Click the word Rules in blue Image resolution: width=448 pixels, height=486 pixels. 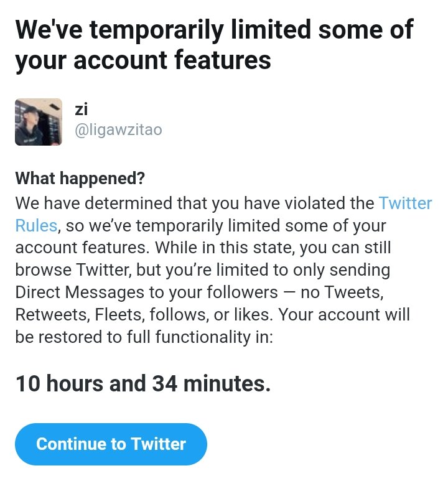tap(36, 225)
